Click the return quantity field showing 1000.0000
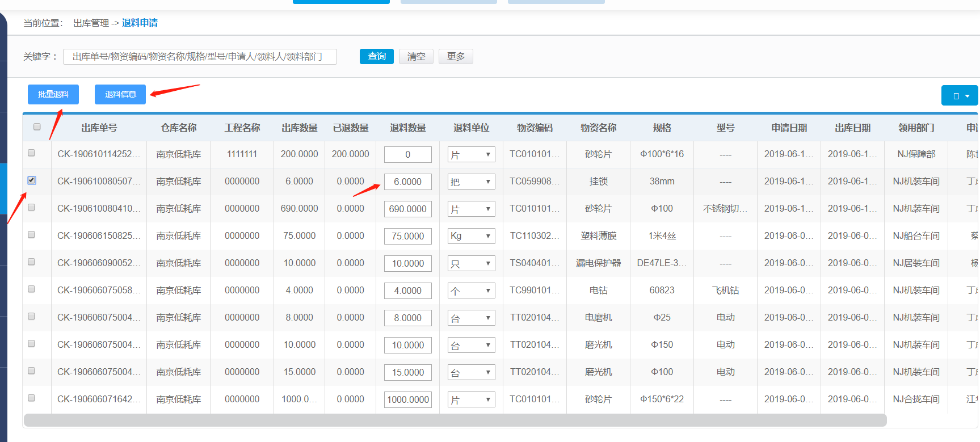Image resolution: width=980 pixels, height=442 pixels. click(407, 399)
